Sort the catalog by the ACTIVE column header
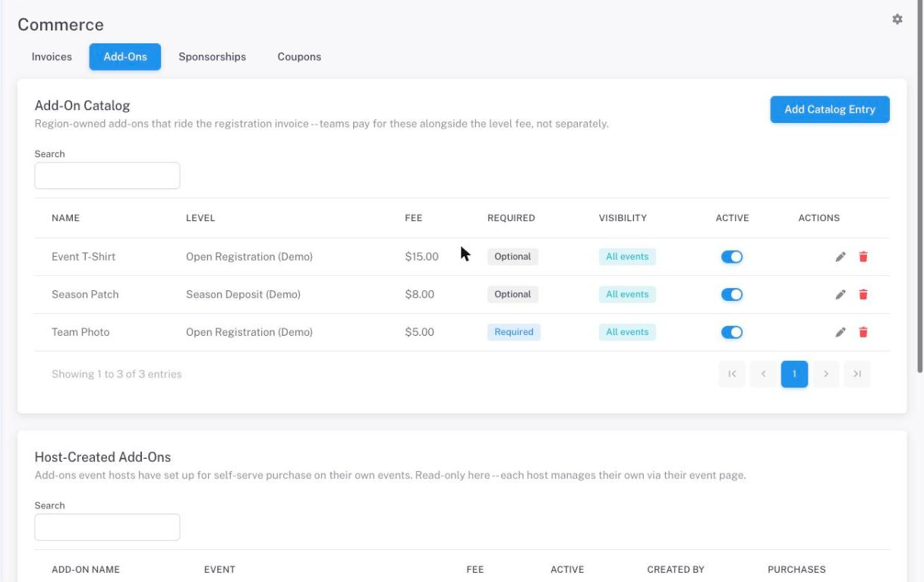The width and height of the screenshot is (924, 582). pyautogui.click(x=732, y=218)
